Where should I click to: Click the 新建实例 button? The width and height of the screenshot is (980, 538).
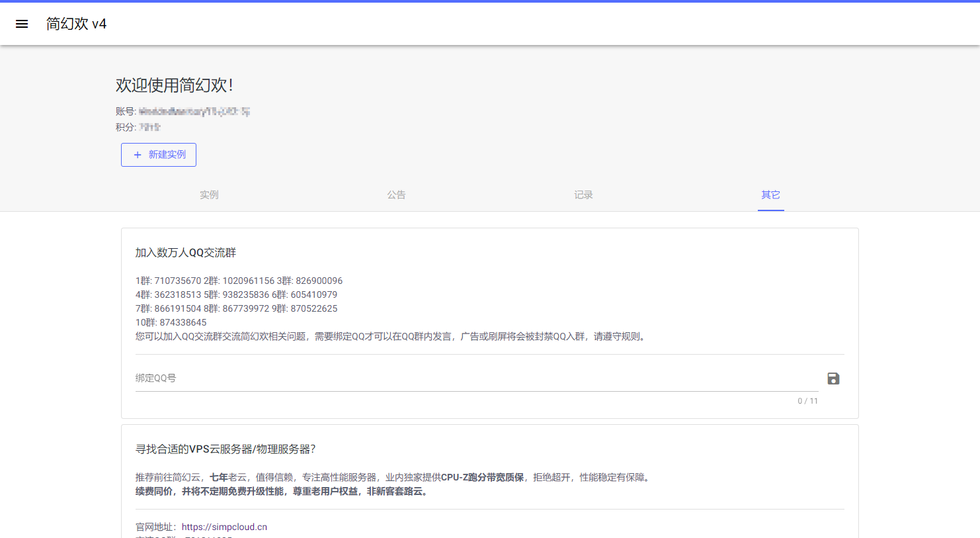pos(159,155)
